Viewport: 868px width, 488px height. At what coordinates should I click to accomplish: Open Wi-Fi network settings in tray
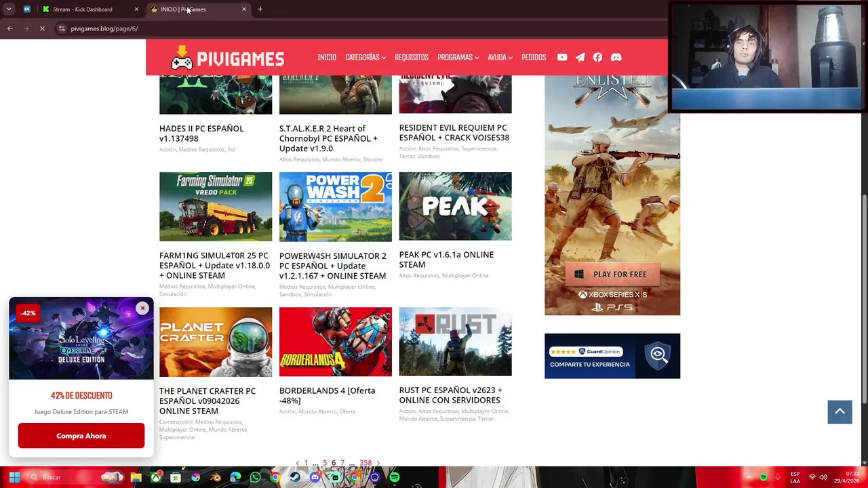(812, 477)
